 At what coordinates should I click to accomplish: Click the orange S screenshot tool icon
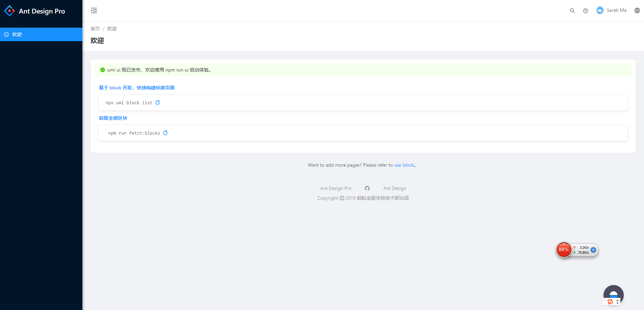point(611,302)
